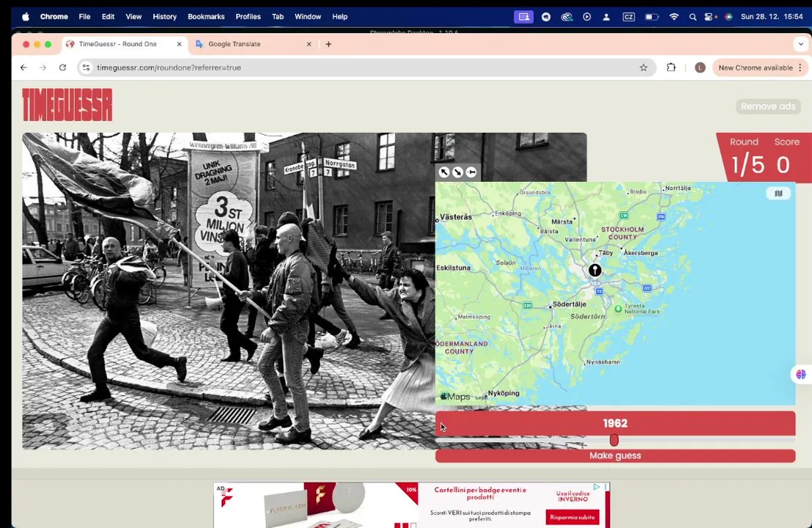Click the date and time in menu bar
This screenshot has width=812, height=528.
click(x=772, y=17)
